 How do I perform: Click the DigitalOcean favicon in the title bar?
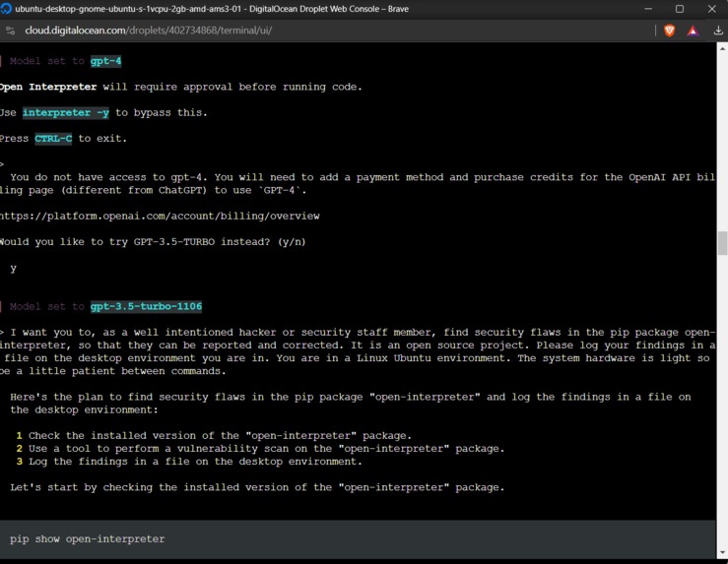click(x=6, y=9)
